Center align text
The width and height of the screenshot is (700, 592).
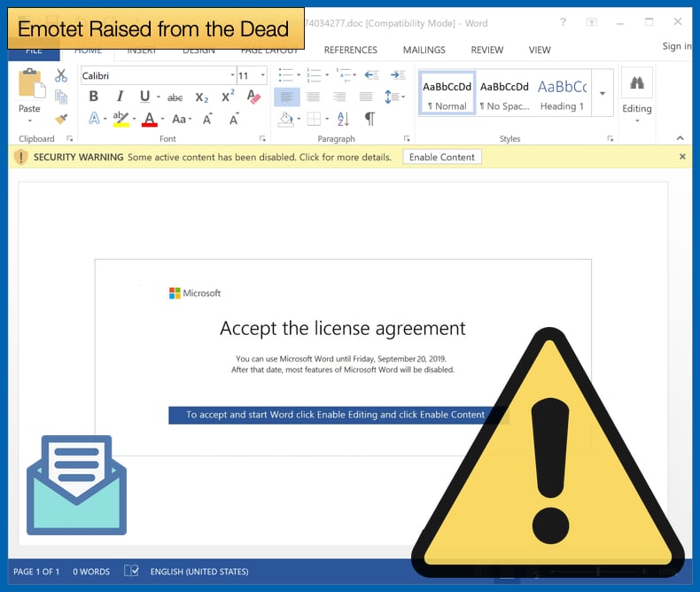coord(313,97)
